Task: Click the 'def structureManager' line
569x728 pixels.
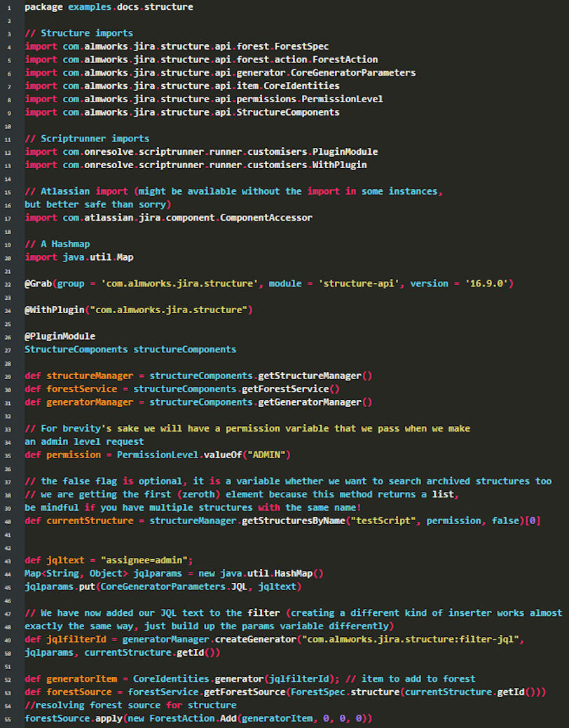Action: 198,376
